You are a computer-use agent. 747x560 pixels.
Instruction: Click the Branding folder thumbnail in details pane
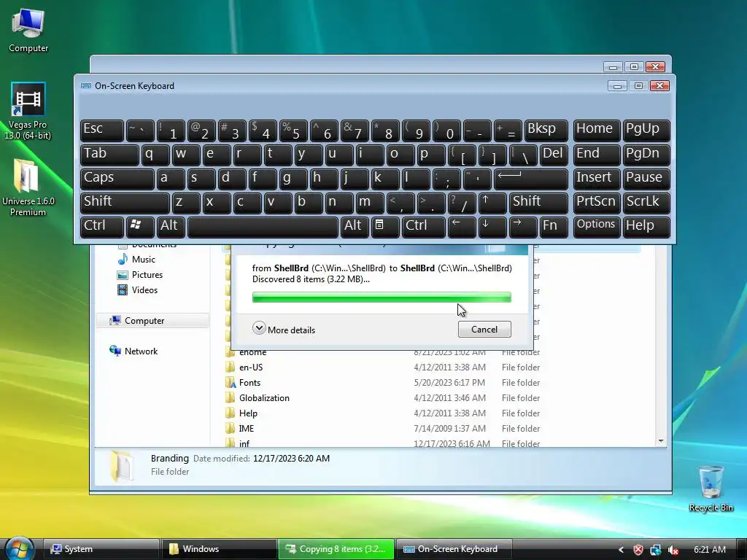pyautogui.click(x=121, y=466)
